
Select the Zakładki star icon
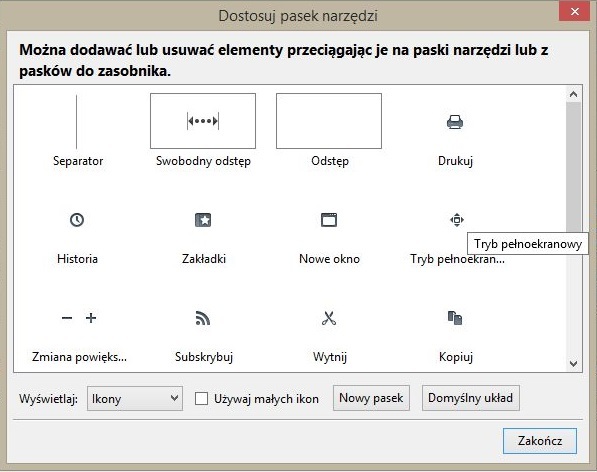click(x=203, y=220)
